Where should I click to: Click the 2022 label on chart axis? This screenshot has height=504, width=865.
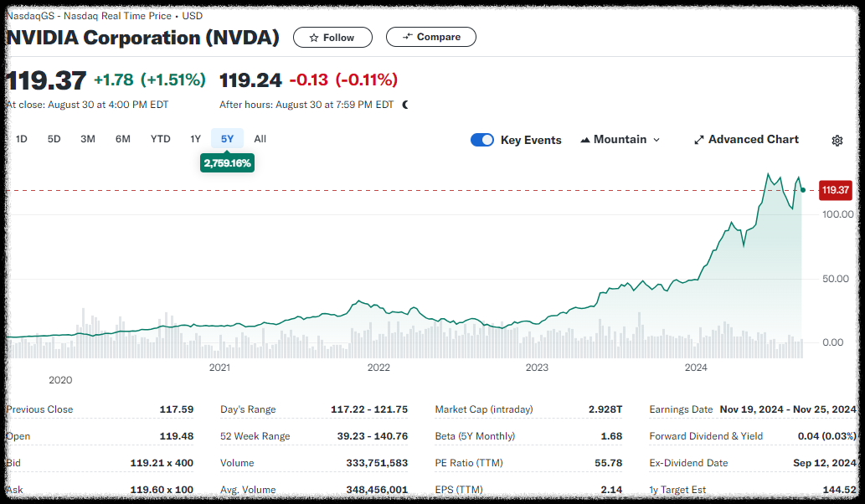378,368
